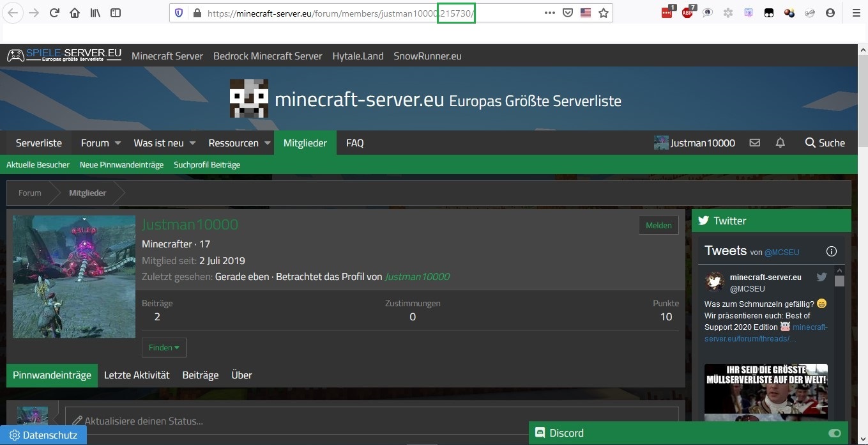Screen dimensions: 868x445
Task: Click the Minecraft Server top link
Action: point(167,56)
